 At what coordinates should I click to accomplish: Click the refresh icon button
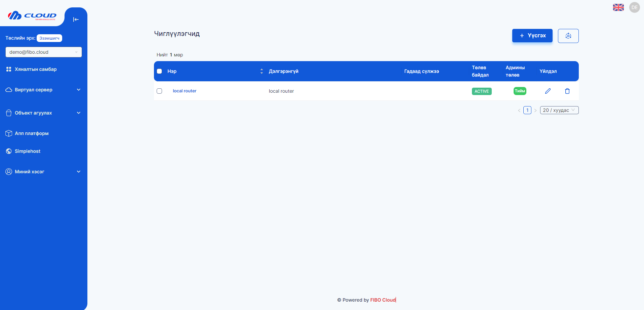coord(568,36)
